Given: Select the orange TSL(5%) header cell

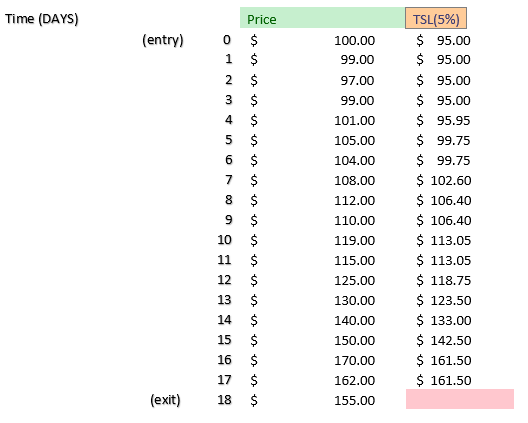Looking at the screenshot, I should (436, 18).
